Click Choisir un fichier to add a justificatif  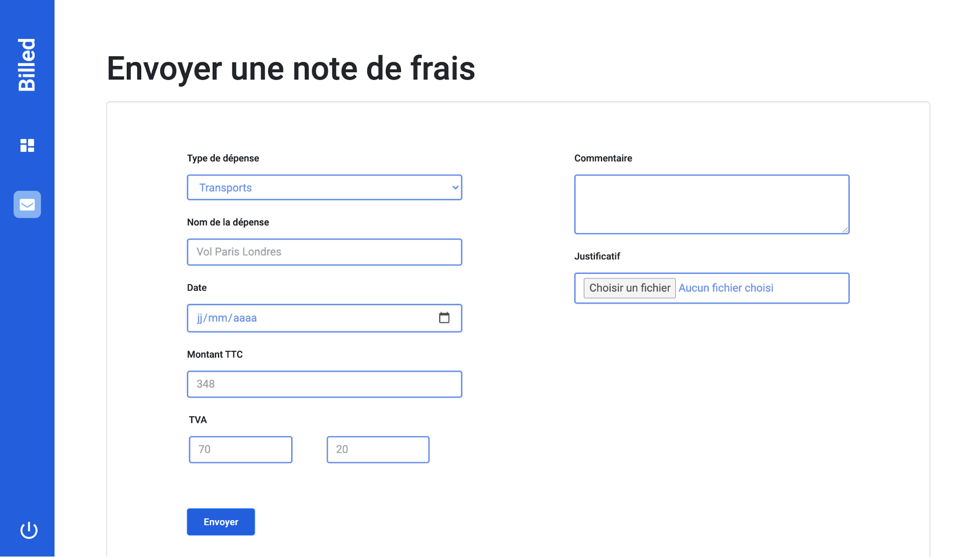tap(628, 288)
